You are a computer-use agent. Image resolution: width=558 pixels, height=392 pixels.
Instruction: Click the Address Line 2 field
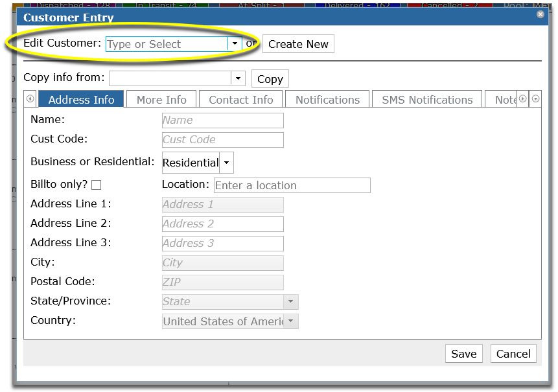[223, 224]
